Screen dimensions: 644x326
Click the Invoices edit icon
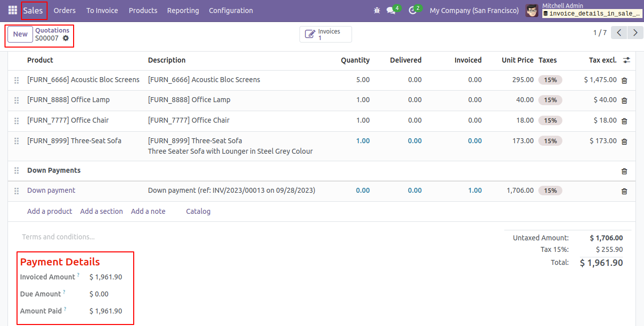coord(310,35)
